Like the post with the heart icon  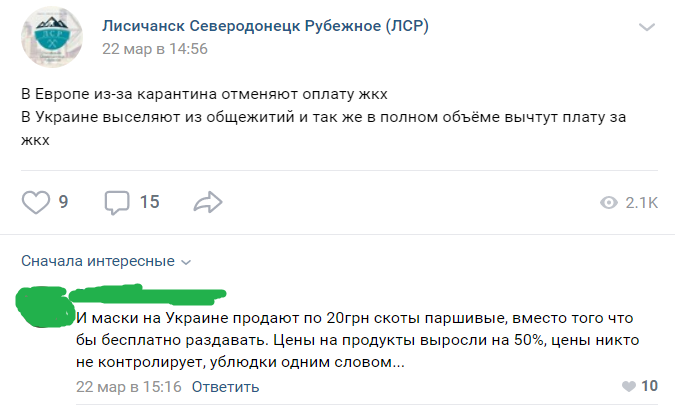tap(36, 202)
